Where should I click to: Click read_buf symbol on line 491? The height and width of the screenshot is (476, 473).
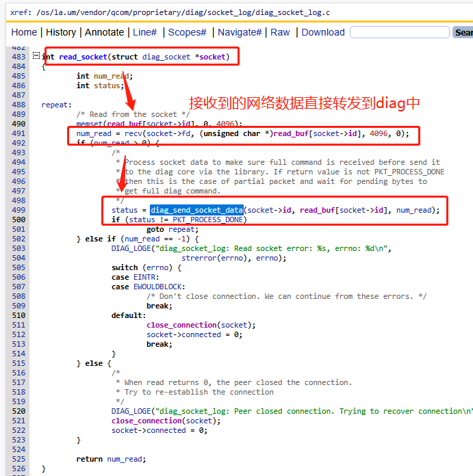click(291, 133)
